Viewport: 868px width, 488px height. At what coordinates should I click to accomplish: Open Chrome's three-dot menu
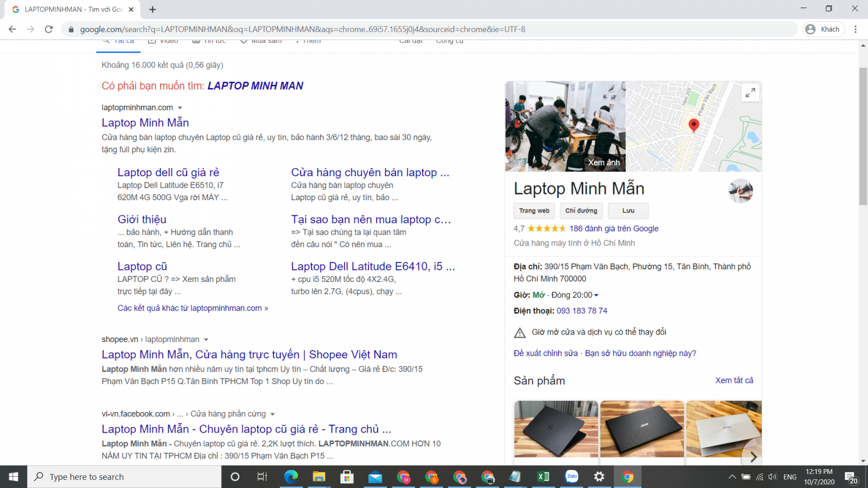[856, 29]
